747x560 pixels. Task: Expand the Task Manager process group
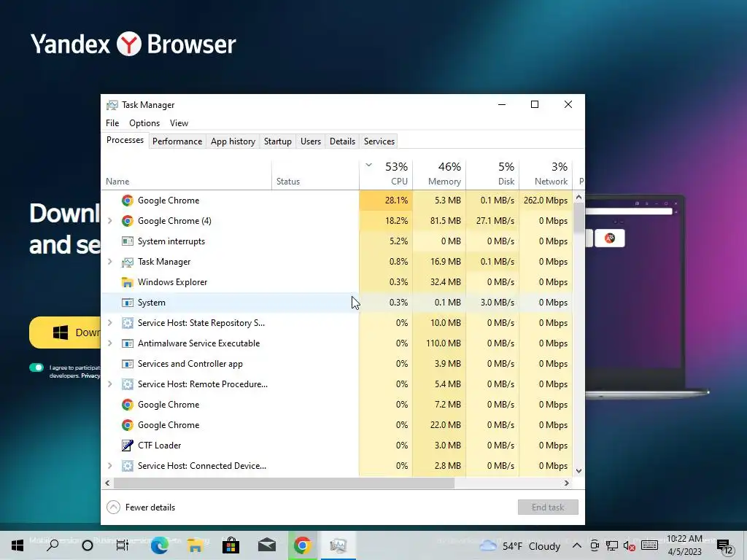click(110, 262)
